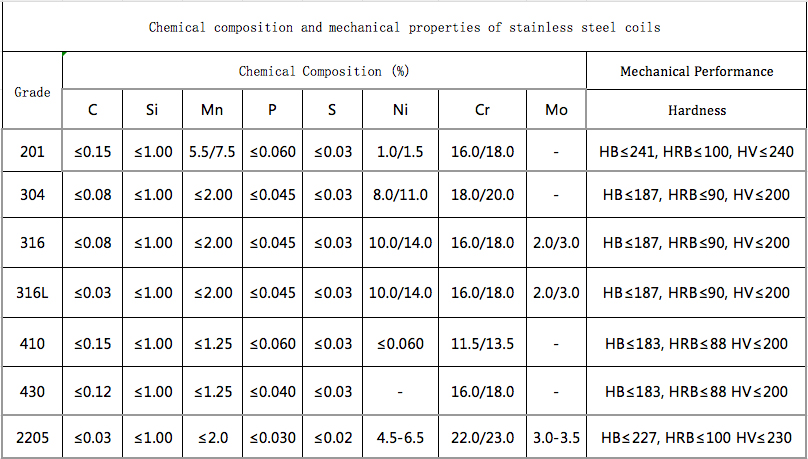
Task: Select the Mechanical Performance header cell
Action: click(696, 71)
